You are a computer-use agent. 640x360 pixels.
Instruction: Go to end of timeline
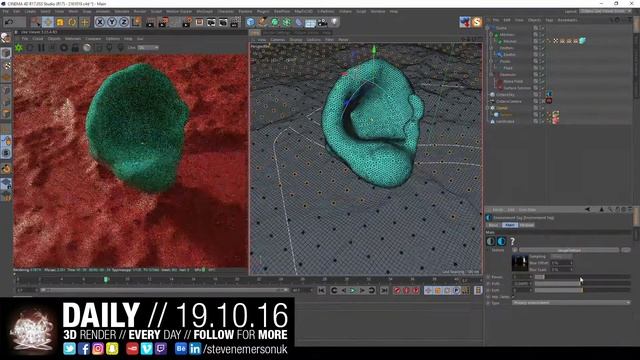(384, 290)
